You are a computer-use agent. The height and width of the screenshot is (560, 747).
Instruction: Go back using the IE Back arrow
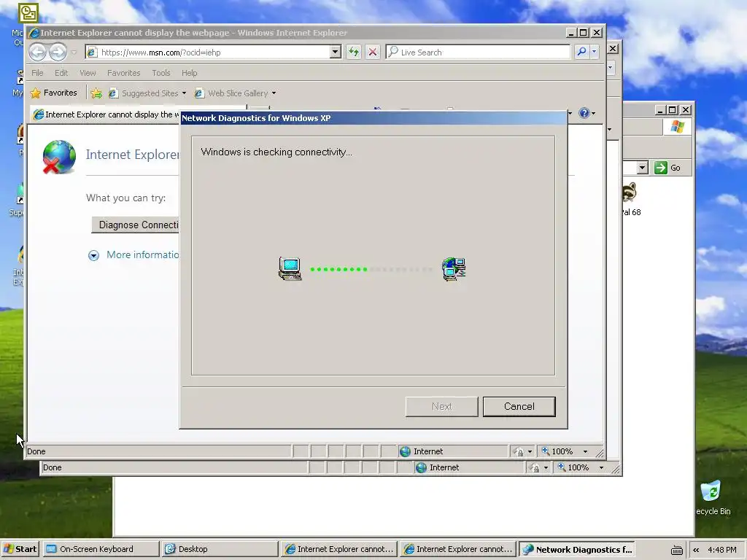[38, 52]
